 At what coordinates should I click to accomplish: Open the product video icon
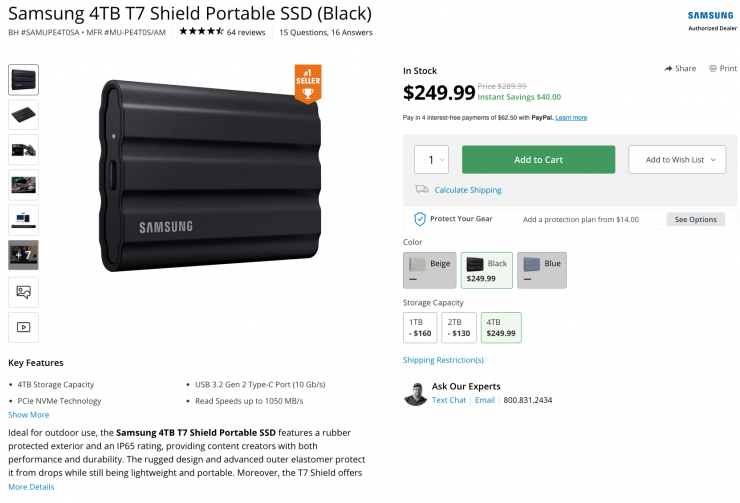(x=23, y=326)
